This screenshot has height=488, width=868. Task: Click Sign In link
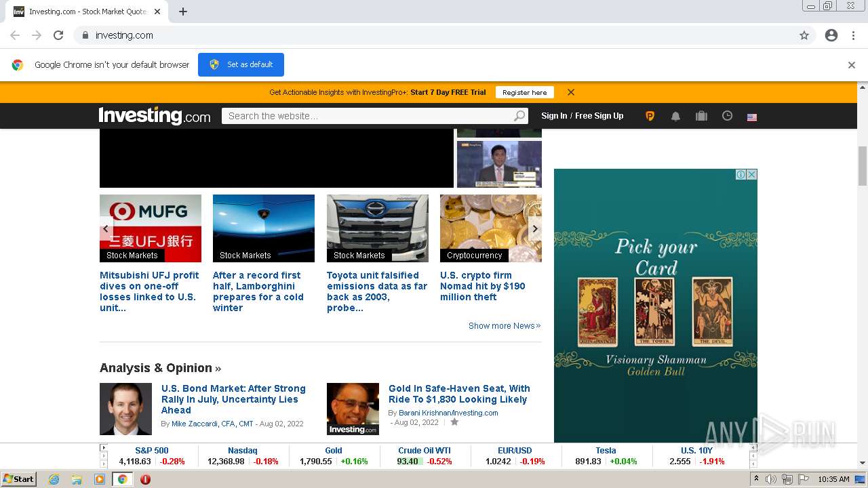click(x=554, y=116)
